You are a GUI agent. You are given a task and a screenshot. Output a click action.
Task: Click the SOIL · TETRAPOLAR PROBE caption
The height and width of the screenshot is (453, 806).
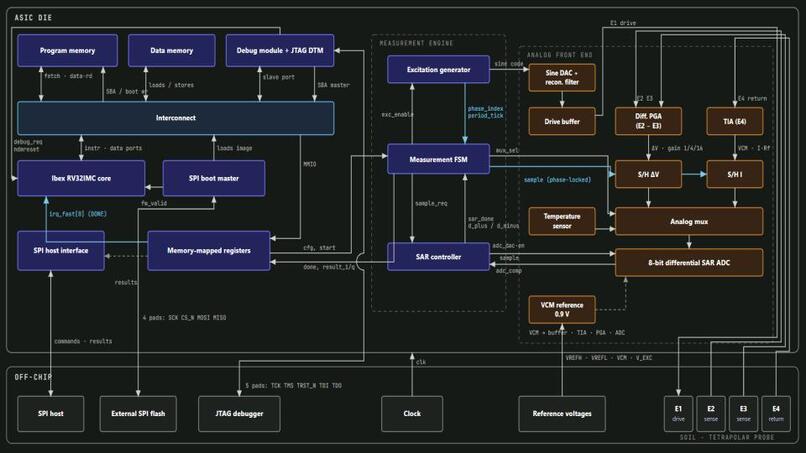point(727,438)
